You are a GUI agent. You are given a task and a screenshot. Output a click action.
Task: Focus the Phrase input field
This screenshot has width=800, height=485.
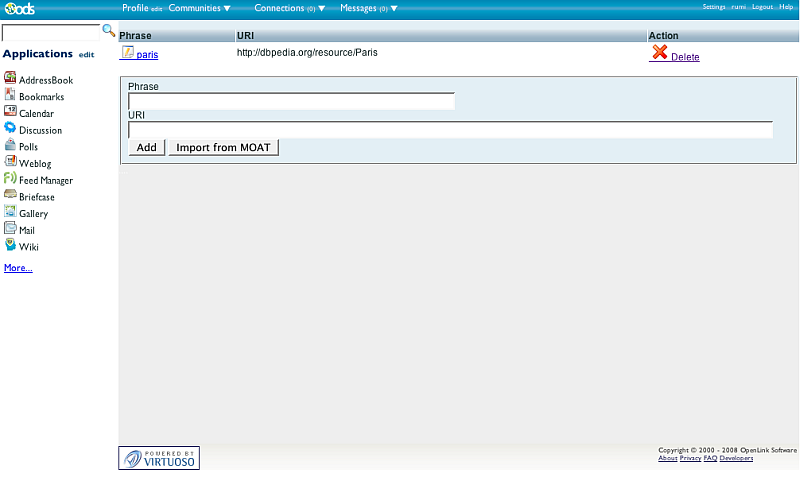coord(291,101)
